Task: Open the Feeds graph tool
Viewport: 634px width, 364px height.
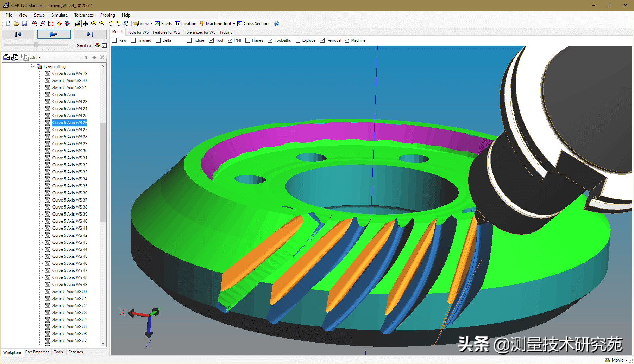Action: coord(163,24)
